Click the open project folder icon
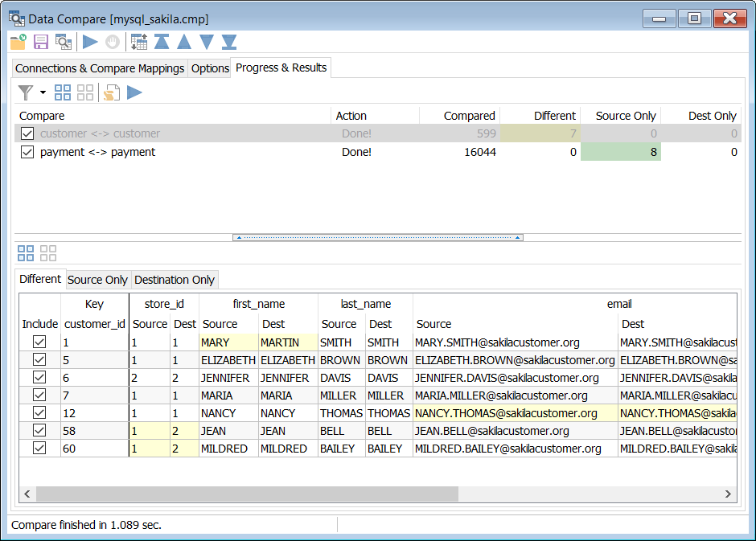756x541 pixels. [18, 42]
